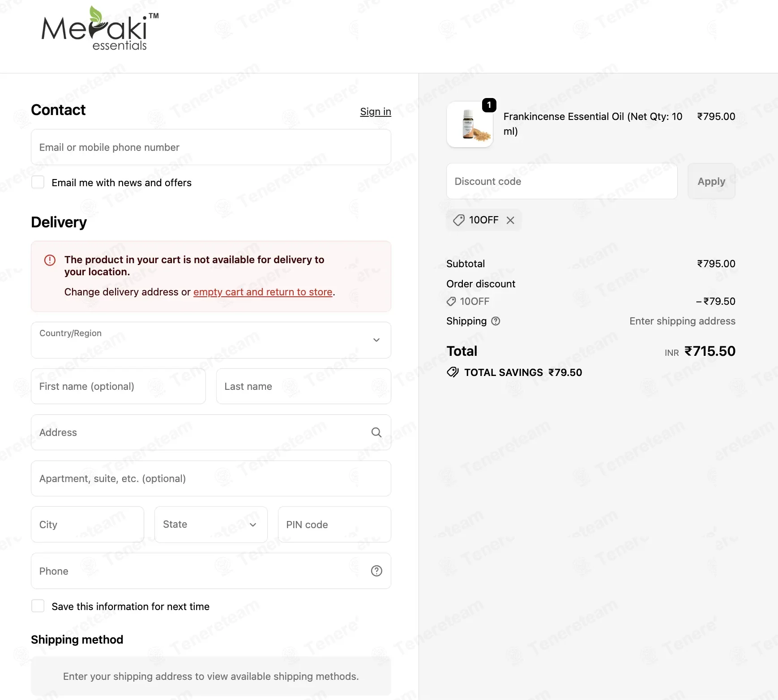Viewport: 778px width, 700px height.
Task: Click the Frankincense oil product thumbnail
Action: (x=470, y=124)
